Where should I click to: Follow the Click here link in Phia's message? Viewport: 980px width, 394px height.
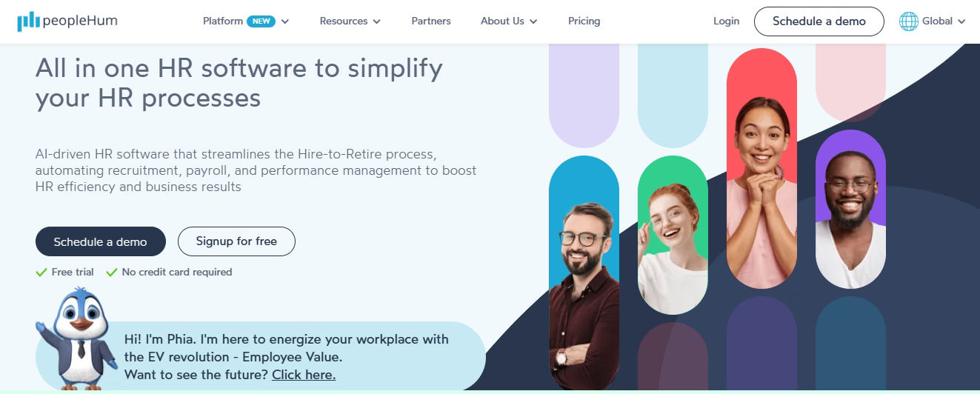coord(304,375)
